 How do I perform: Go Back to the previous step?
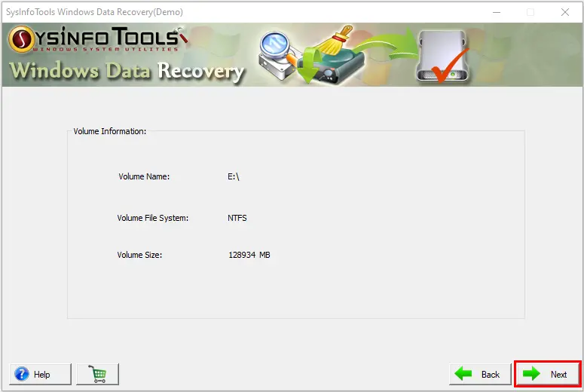[480, 374]
